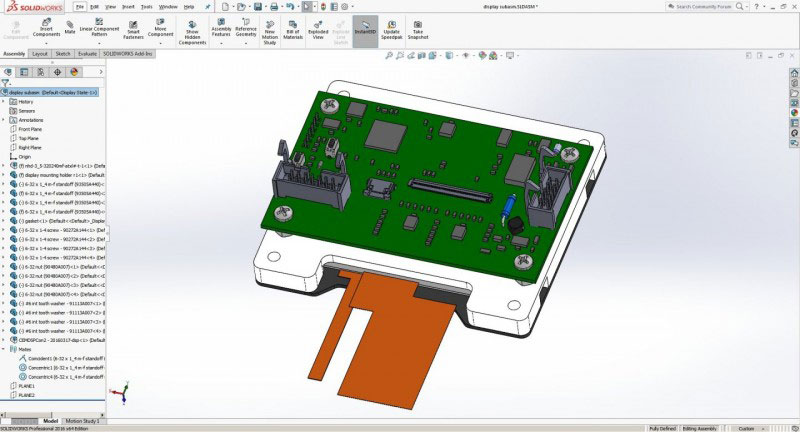Screen dimensions: 800x432
Task: Create a New Motion Study
Action: pyautogui.click(x=270, y=29)
